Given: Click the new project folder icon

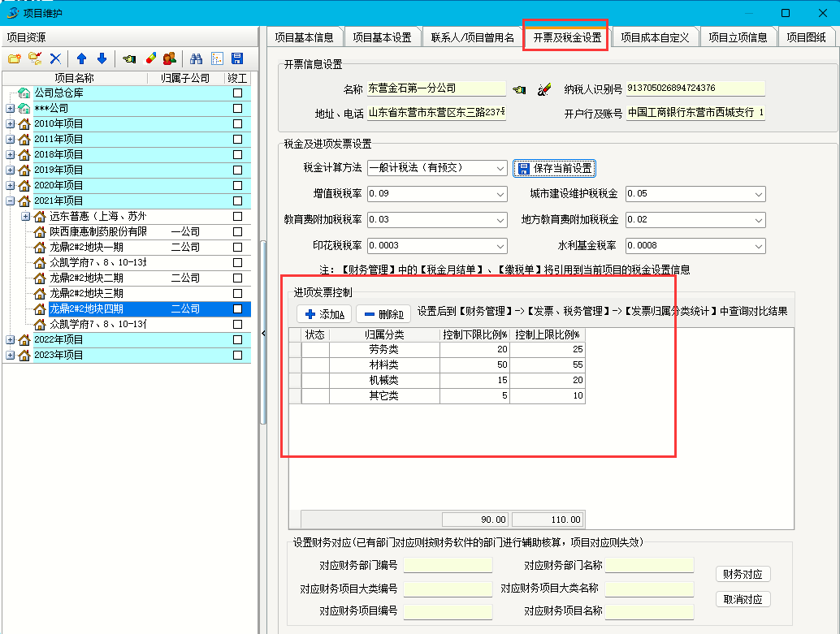Looking at the screenshot, I should pyautogui.click(x=14, y=58).
